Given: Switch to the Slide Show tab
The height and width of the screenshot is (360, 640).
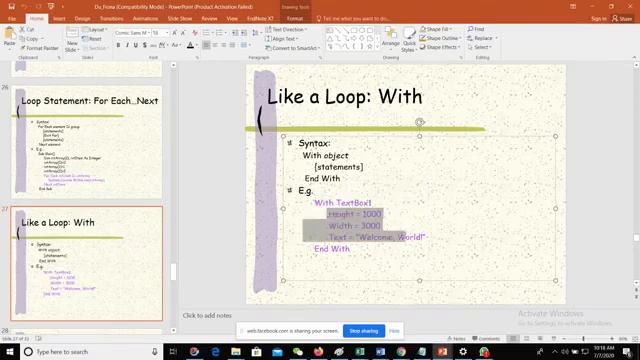Looking at the screenshot, I should [x=180, y=18].
